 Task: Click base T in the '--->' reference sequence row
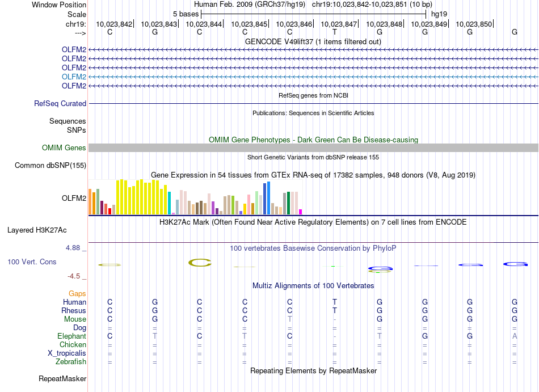[x=335, y=32]
